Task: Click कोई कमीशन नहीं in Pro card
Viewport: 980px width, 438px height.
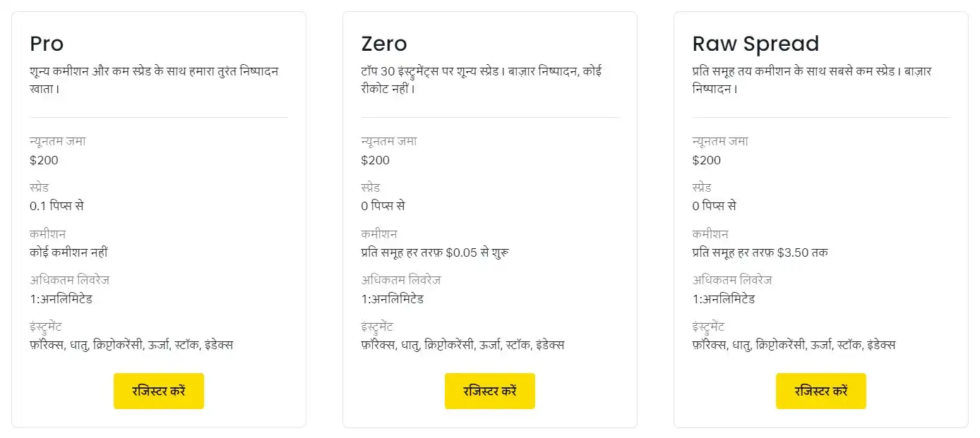Action: coord(68,252)
